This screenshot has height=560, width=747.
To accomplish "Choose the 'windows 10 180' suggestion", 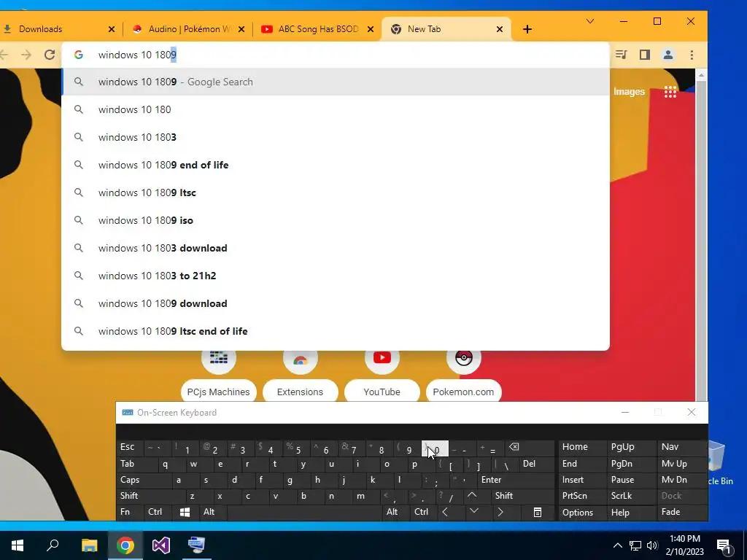I will (x=336, y=109).
